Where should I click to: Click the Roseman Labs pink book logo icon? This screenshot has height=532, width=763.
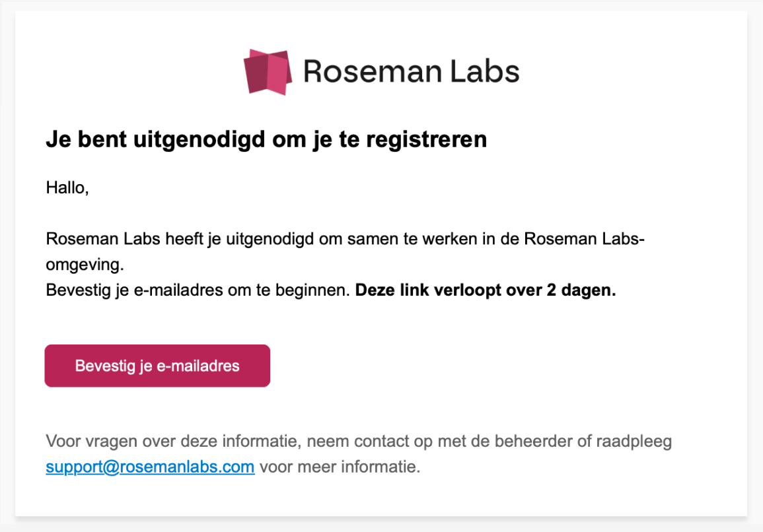click(268, 72)
